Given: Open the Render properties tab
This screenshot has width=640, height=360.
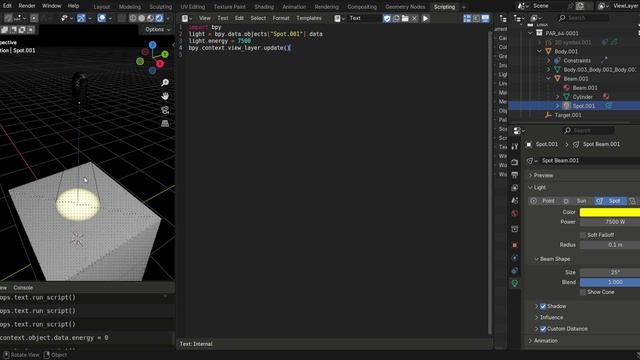Looking at the screenshot, I should tap(515, 162).
